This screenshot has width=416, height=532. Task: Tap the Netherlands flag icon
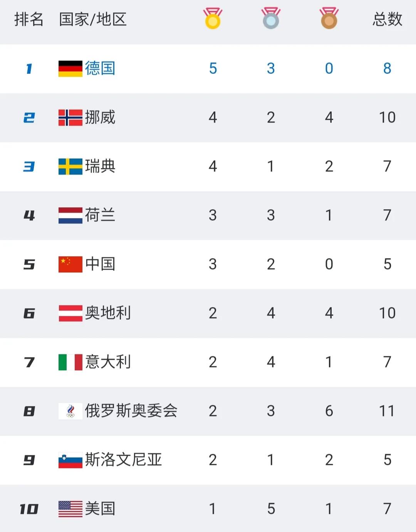[x=70, y=215]
